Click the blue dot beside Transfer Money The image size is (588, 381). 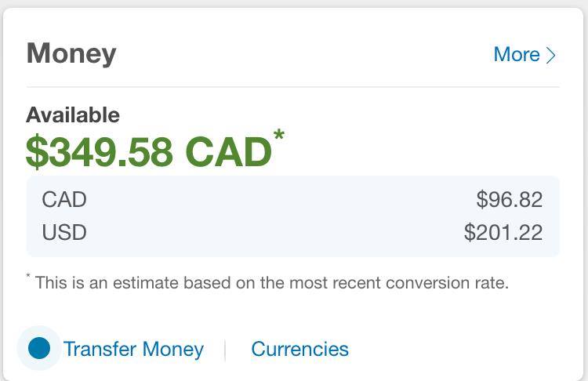tap(39, 348)
